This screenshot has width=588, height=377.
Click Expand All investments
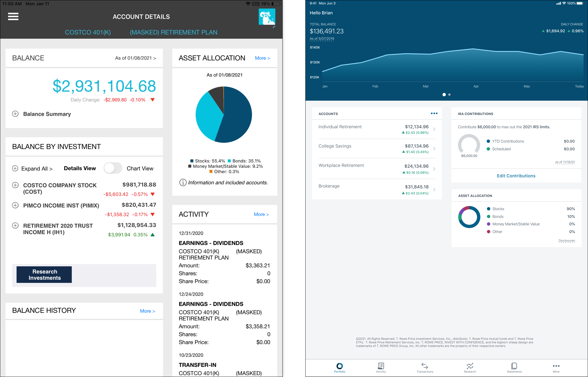(32, 168)
